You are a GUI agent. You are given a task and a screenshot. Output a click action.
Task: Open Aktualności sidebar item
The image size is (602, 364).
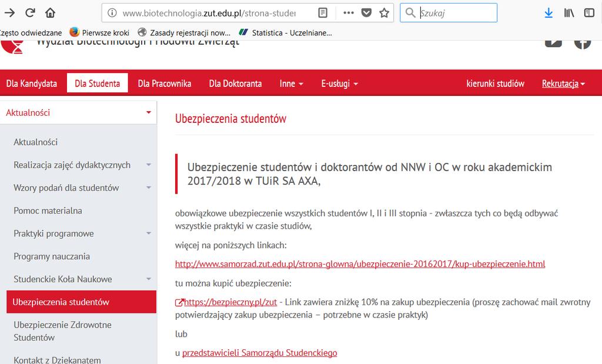(36, 142)
